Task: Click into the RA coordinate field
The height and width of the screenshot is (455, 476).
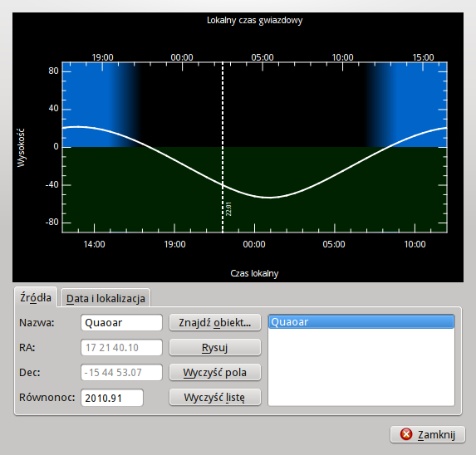Action: click(x=121, y=347)
